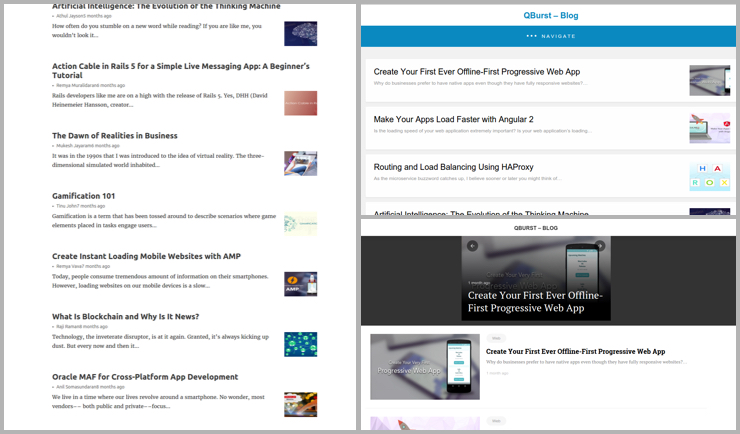Click excerpt starting 'Gamification is a term'

164,221
